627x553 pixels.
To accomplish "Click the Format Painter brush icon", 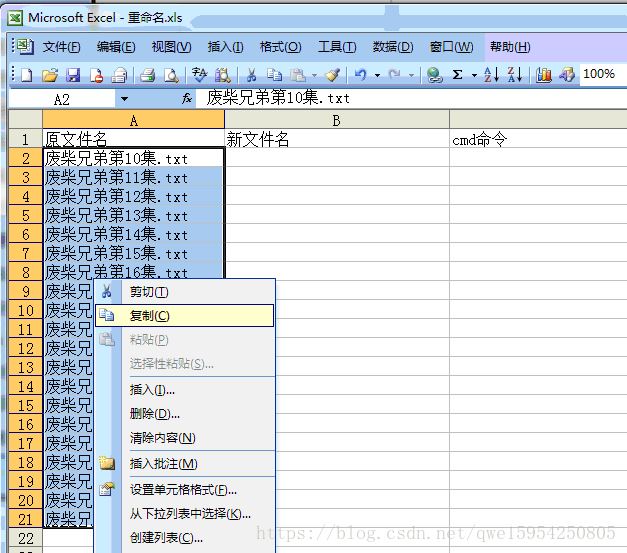I will pos(332,74).
